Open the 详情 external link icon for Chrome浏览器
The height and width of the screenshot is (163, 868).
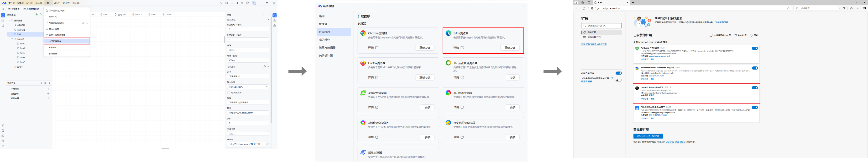377,48
